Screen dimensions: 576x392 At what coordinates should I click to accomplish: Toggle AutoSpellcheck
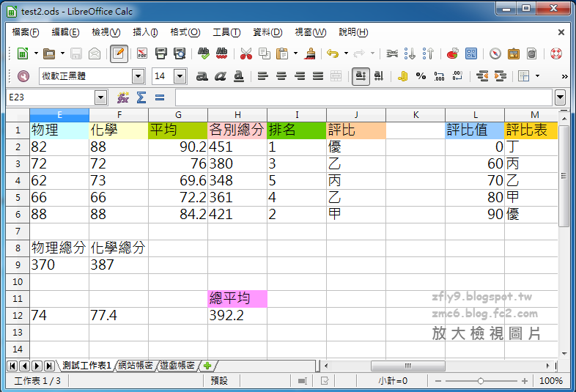pyautogui.click(x=221, y=53)
